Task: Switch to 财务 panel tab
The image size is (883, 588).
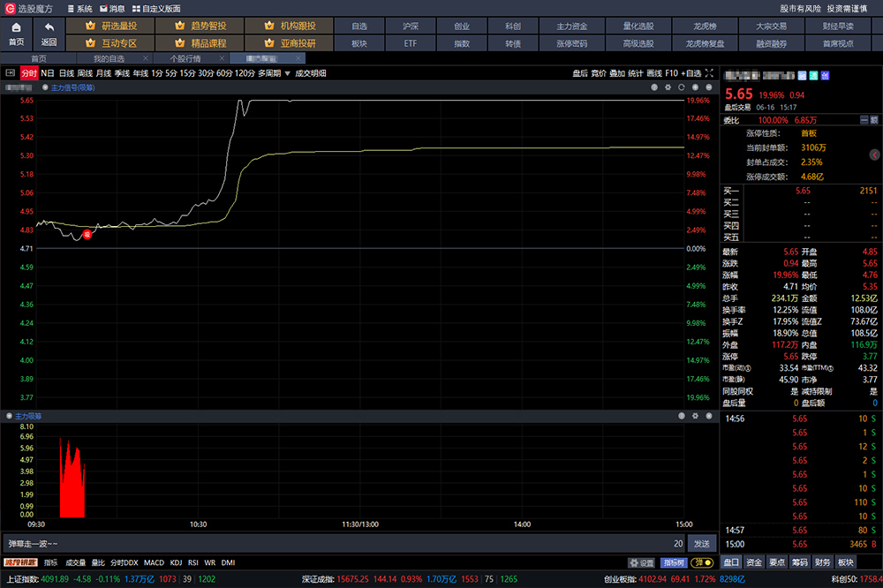Action: click(x=822, y=562)
